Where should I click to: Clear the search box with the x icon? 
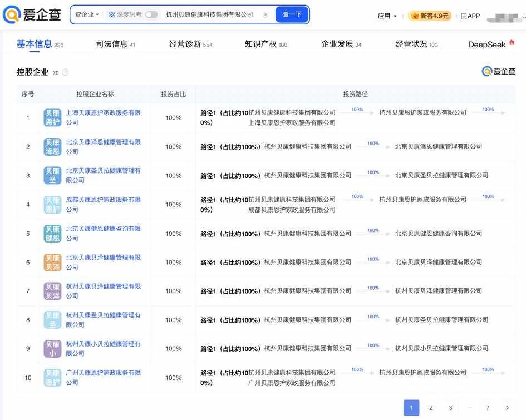(x=266, y=15)
